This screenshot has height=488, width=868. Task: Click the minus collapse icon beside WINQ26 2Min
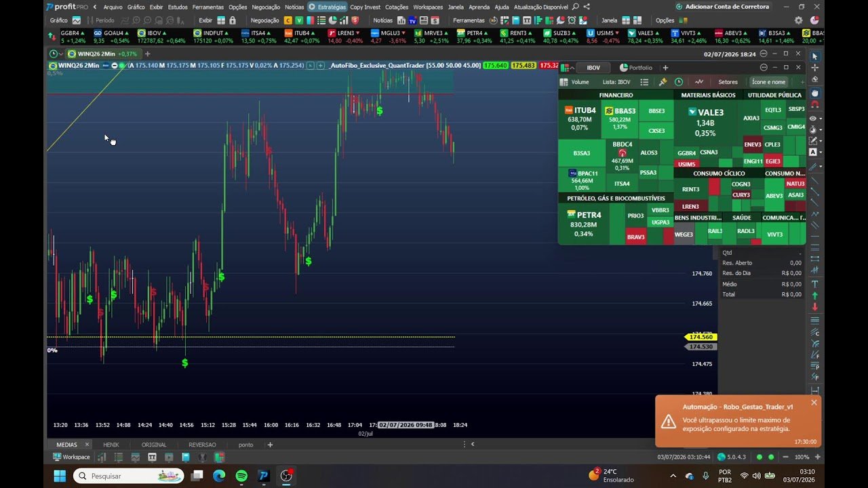114,65
